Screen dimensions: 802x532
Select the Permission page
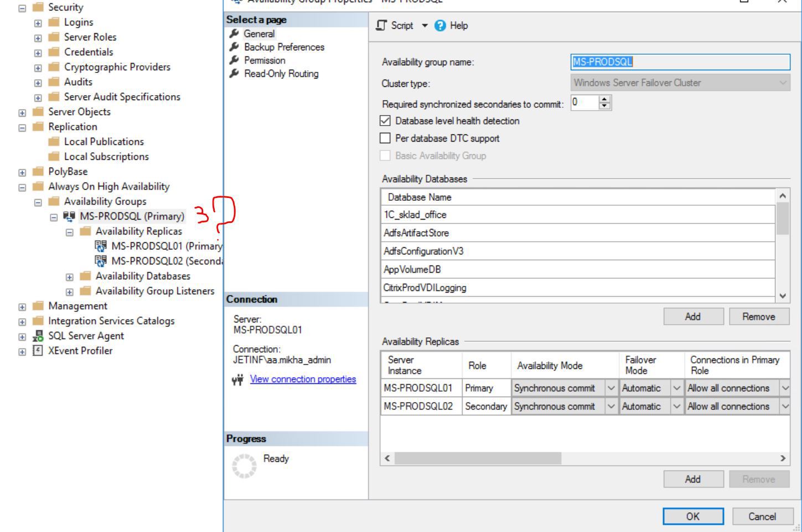coord(265,60)
